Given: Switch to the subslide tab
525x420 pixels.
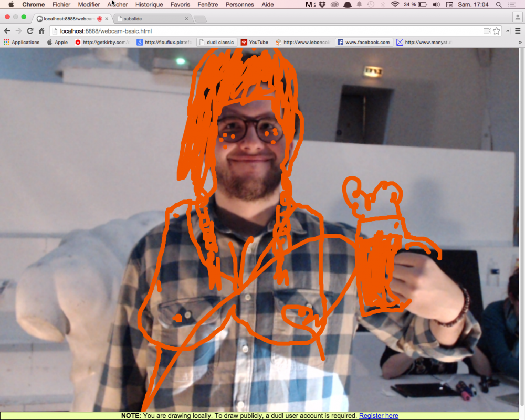Looking at the screenshot, I should [x=152, y=19].
